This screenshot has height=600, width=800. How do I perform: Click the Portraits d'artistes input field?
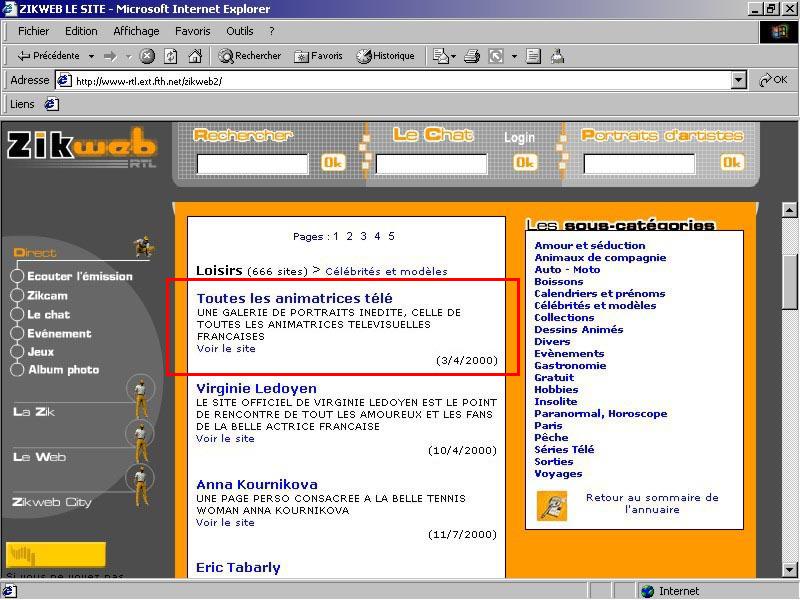pos(639,164)
